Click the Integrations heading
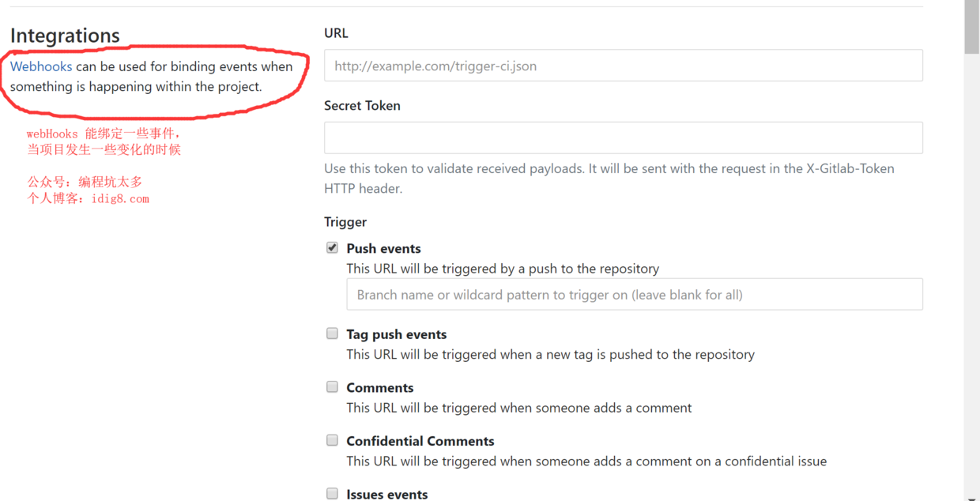980x501 pixels. (x=65, y=36)
